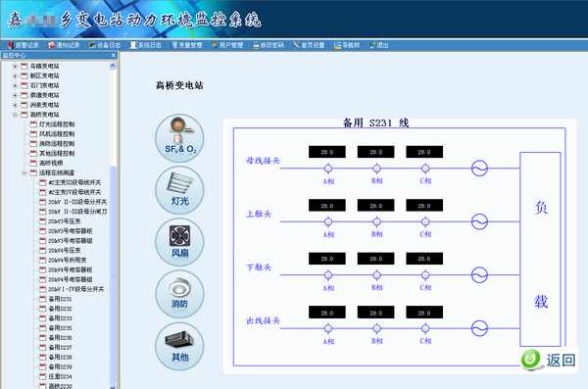
Task: Close the 监控中心 side panel
Action: 114,56
